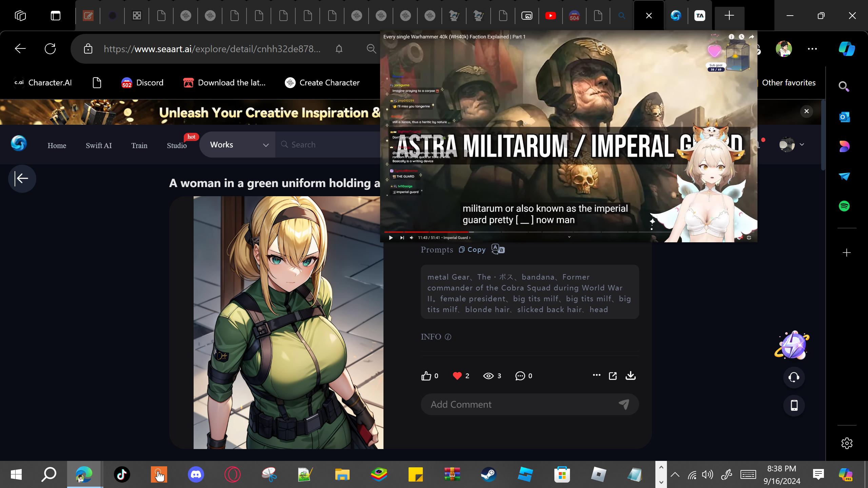Add a new app to Edge sidebar
This screenshot has height=488, width=868.
point(846,252)
